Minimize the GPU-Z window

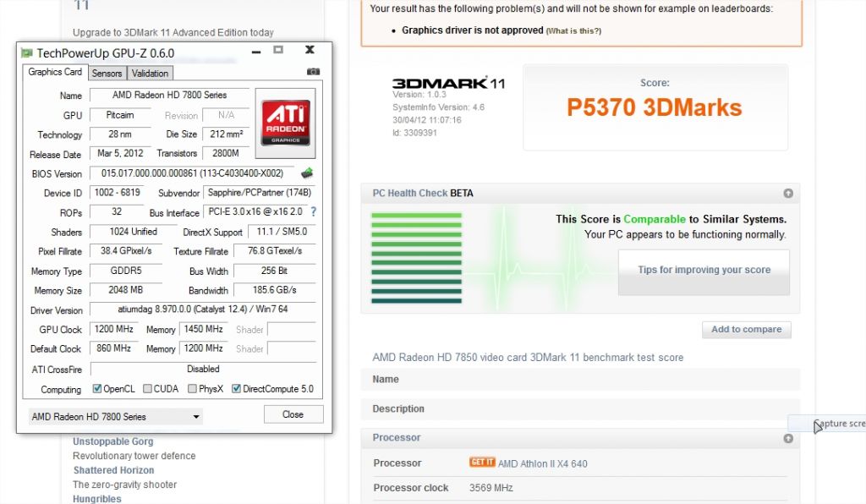[255, 52]
